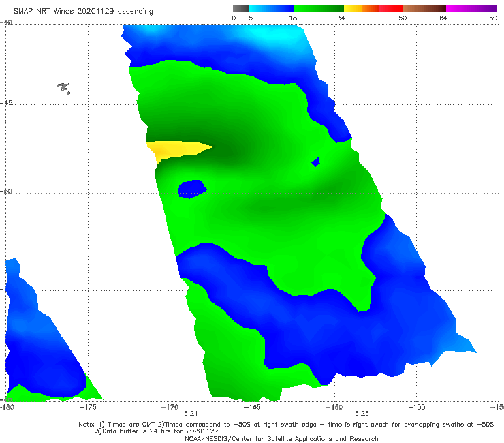504x443 pixels.
Task: Click the longitude label "-165"
Action: pyautogui.click(x=252, y=407)
